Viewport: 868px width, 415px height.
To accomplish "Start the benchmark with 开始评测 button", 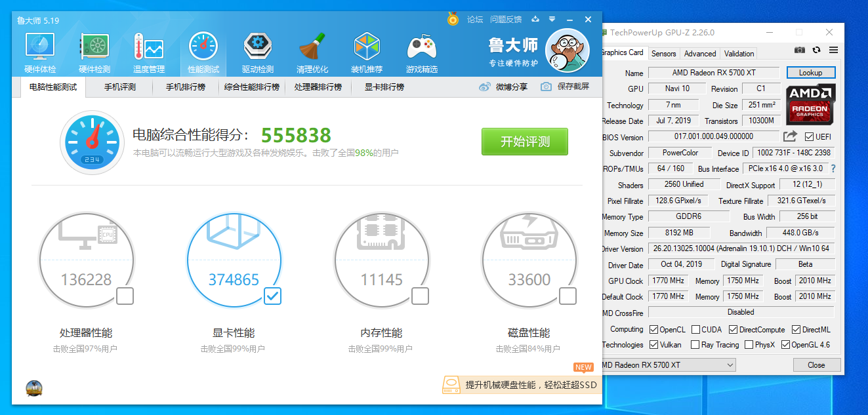I will [524, 142].
